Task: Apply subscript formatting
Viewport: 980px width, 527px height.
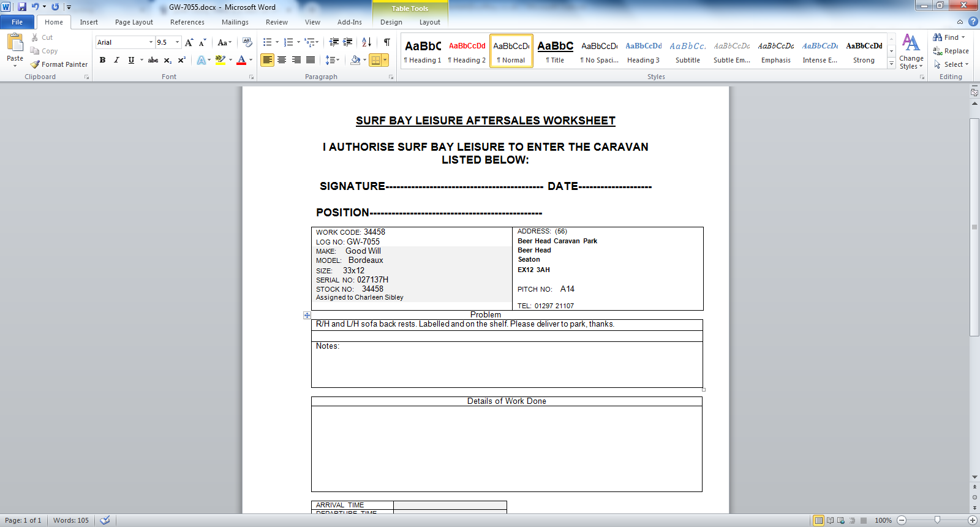Action: (x=168, y=60)
